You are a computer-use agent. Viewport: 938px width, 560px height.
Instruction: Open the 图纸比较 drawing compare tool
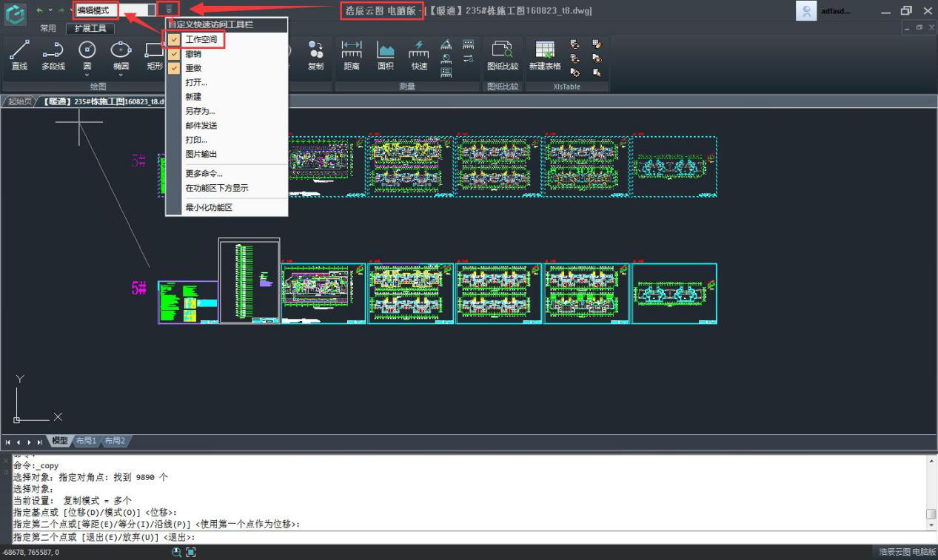[x=503, y=55]
